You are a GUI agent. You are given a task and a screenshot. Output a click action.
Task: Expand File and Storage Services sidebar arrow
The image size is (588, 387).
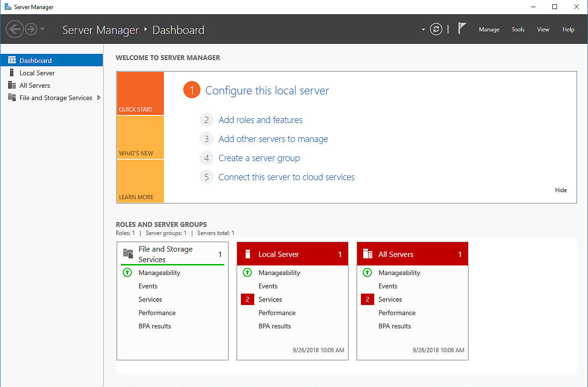[x=99, y=98]
